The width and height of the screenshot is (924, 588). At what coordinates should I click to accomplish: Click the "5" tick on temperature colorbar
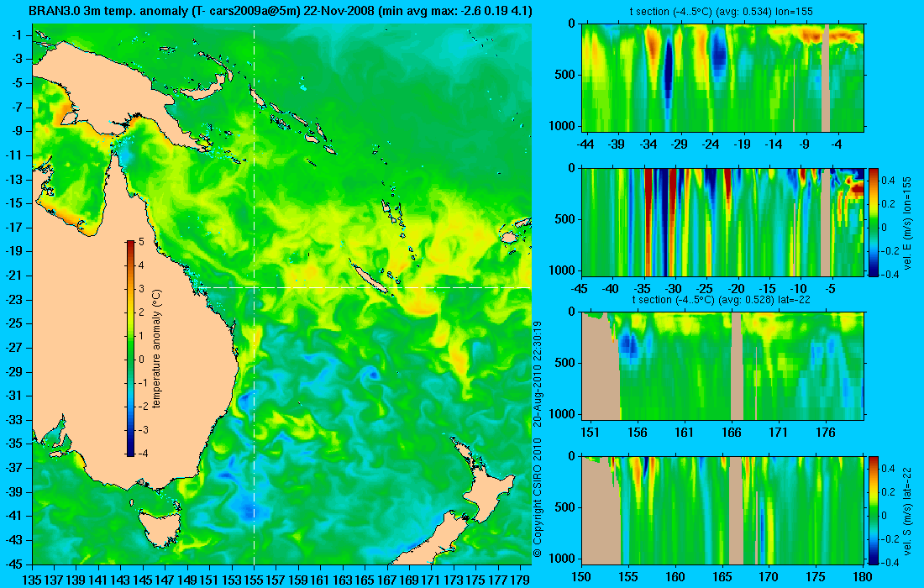tap(141, 242)
